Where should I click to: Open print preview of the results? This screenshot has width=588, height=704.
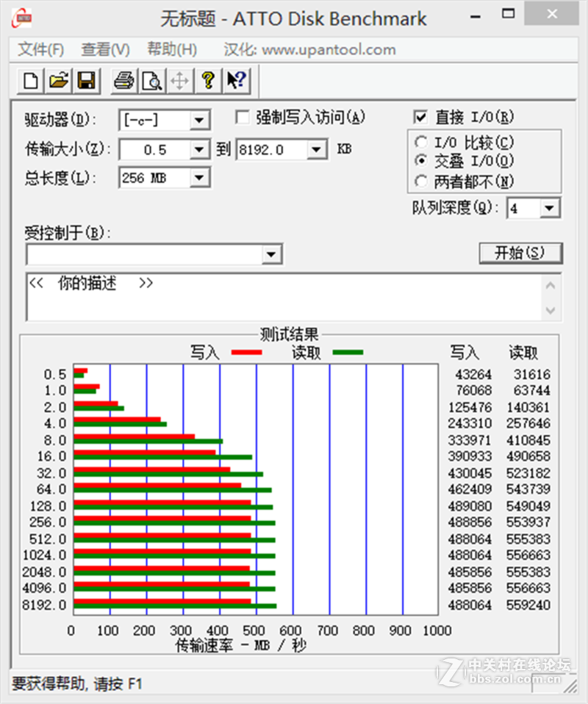click(x=151, y=81)
